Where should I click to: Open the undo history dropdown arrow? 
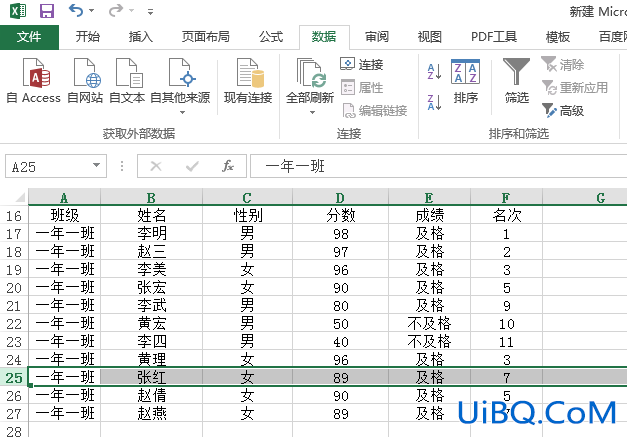[92, 11]
